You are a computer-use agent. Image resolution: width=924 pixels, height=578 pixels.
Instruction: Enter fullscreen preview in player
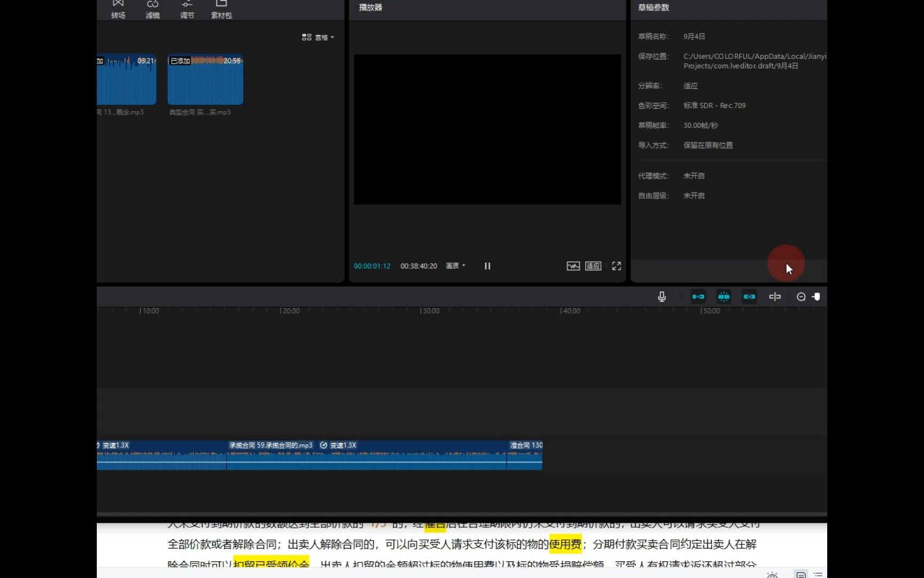coord(617,266)
